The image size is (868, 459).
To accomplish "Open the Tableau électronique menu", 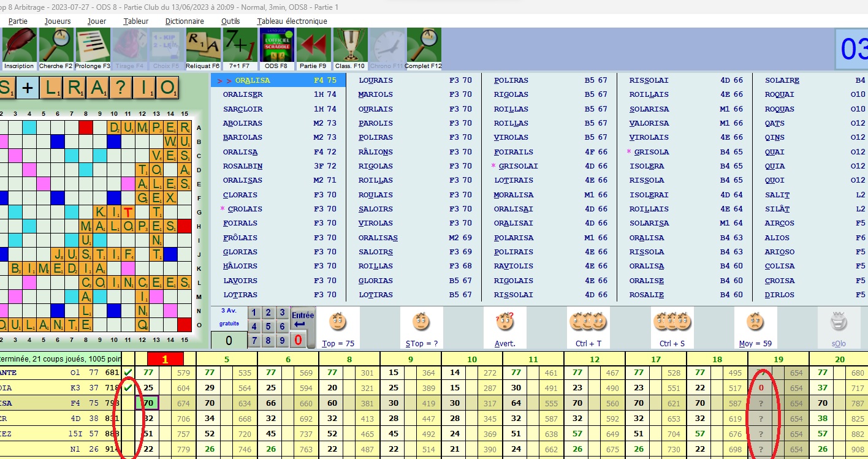I will [292, 21].
